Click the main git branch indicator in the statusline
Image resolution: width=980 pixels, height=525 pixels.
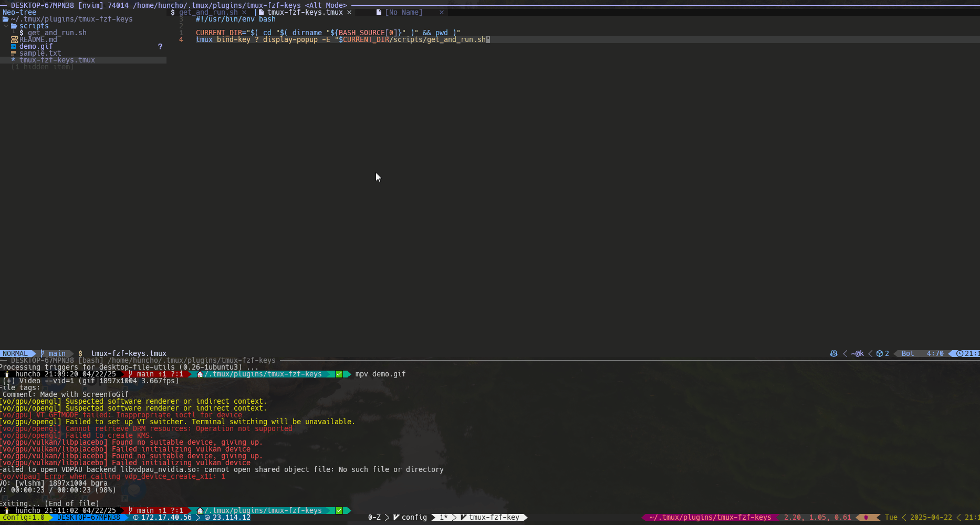53,353
